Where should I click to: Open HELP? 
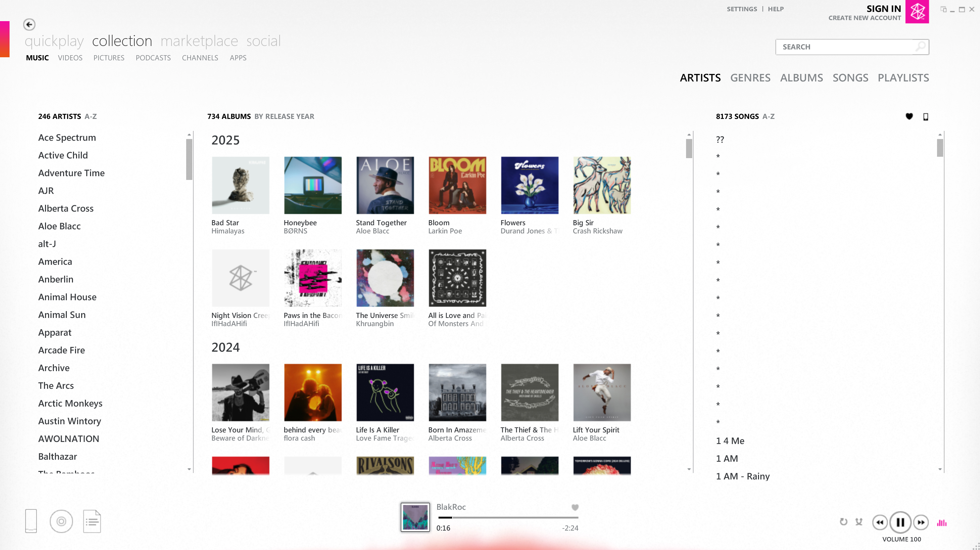coord(775,9)
